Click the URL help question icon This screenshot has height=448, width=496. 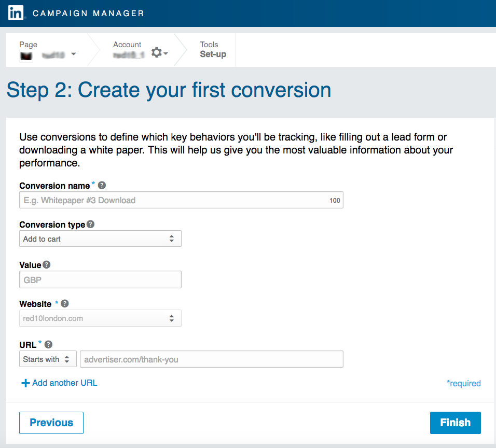48,344
